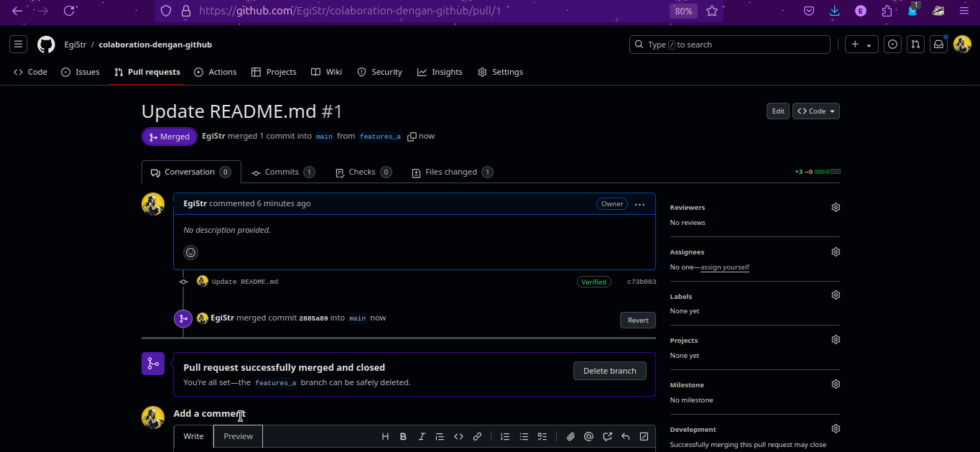Viewport: 980px width, 452px height.
Task: Open the Code repository tab
Action: point(30,72)
